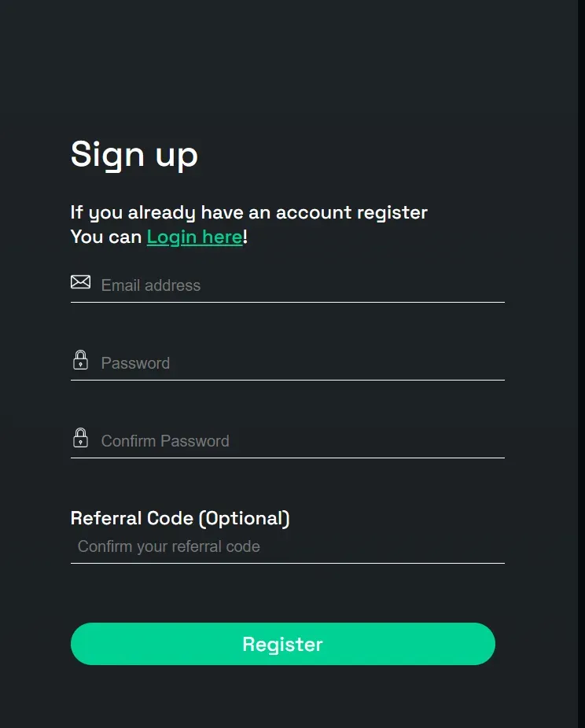Image resolution: width=585 pixels, height=728 pixels.
Task: Click the lock icon beside Password
Action: (80, 360)
